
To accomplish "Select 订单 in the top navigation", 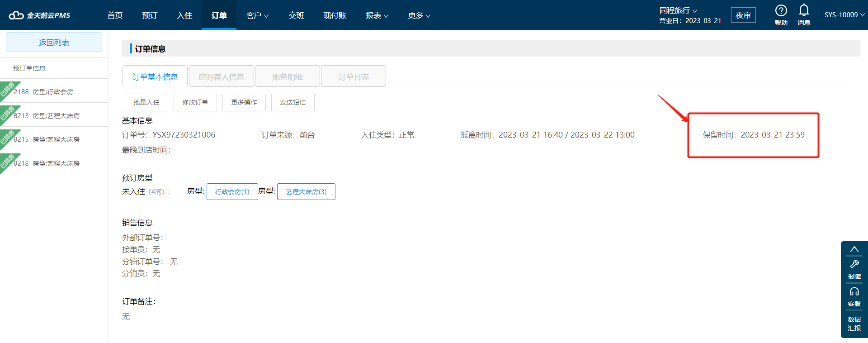I will coord(219,15).
